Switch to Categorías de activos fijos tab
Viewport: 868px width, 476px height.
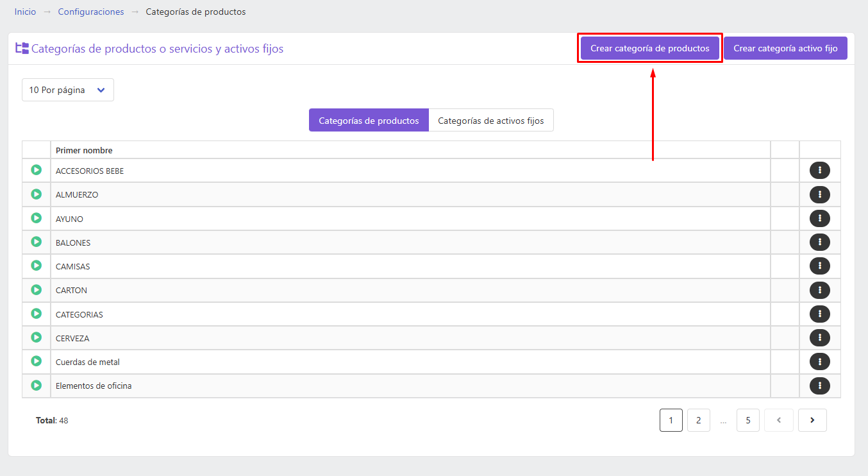pos(491,120)
